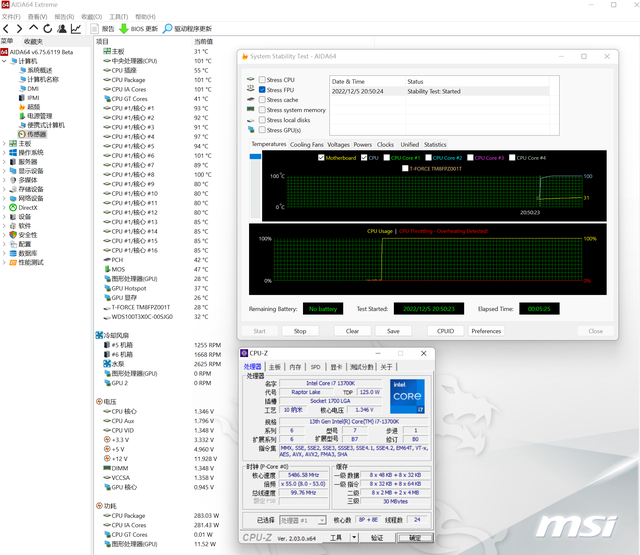The width and height of the screenshot is (640, 555).
Task: Click the back arrow in AIDA64 toolbar
Action: click(7, 29)
